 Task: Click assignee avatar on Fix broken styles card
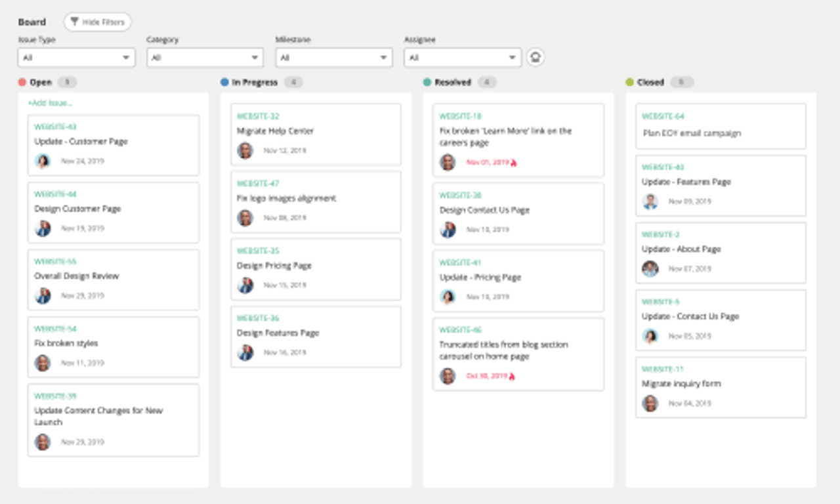tap(43, 363)
